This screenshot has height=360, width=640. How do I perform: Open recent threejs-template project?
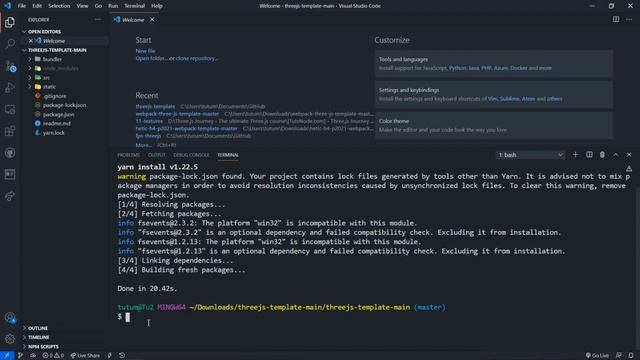[155, 107]
